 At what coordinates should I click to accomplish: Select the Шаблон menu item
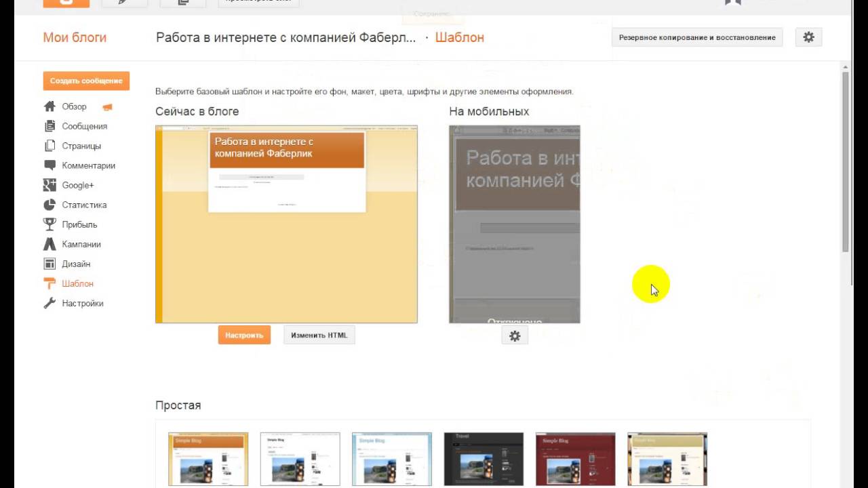[x=77, y=283]
